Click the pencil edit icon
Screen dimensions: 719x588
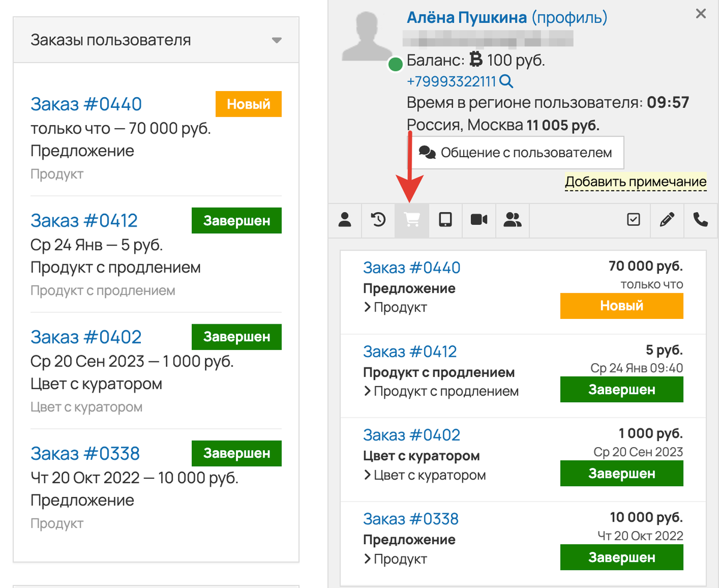(667, 220)
